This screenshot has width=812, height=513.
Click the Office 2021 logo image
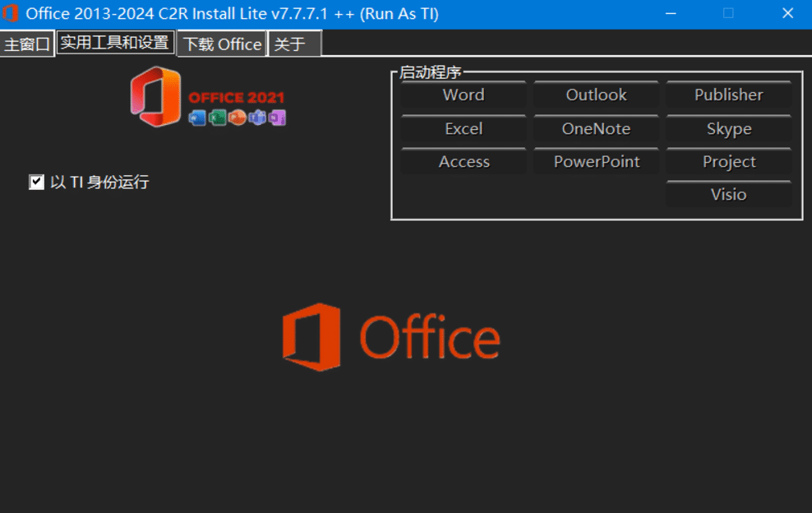click(x=208, y=97)
